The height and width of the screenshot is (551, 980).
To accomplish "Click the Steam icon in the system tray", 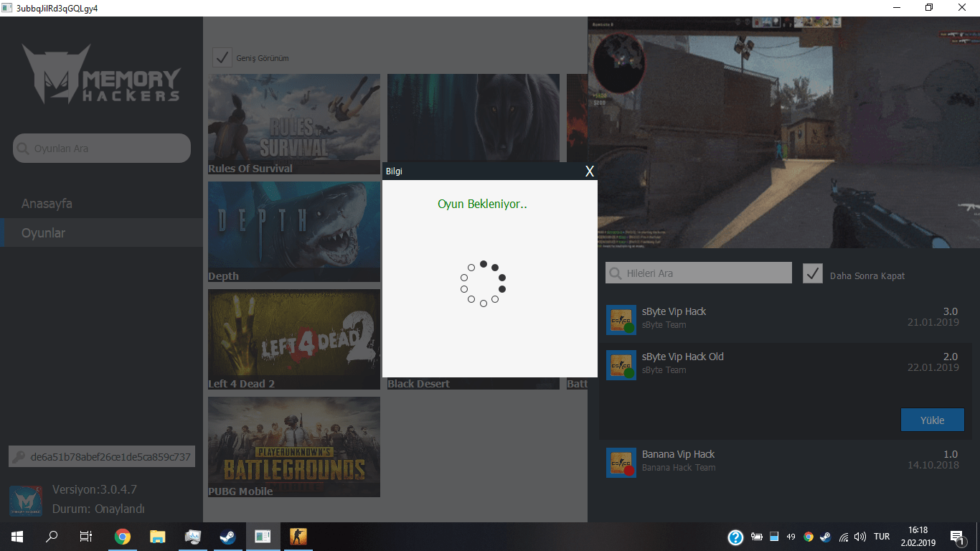I will (826, 537).
